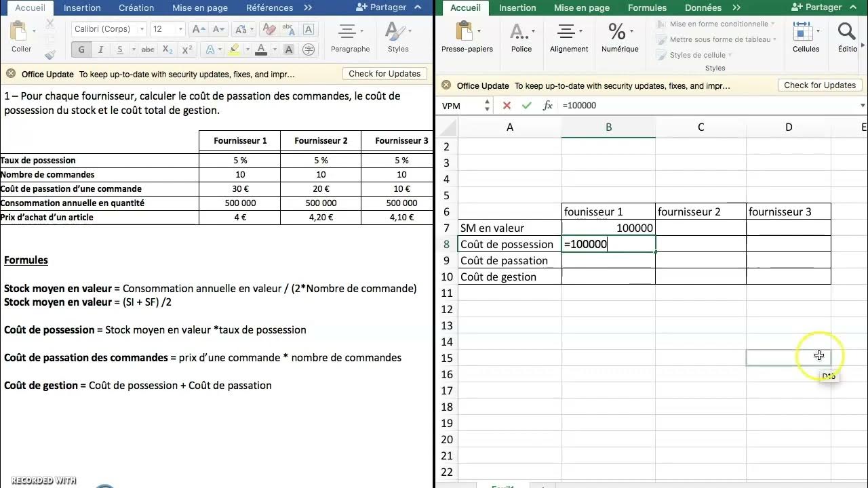Open the Numérique percent group in Excel
The height and width of the screenshot is (488, 868).
pyautogui.click(x=620, y=37)
